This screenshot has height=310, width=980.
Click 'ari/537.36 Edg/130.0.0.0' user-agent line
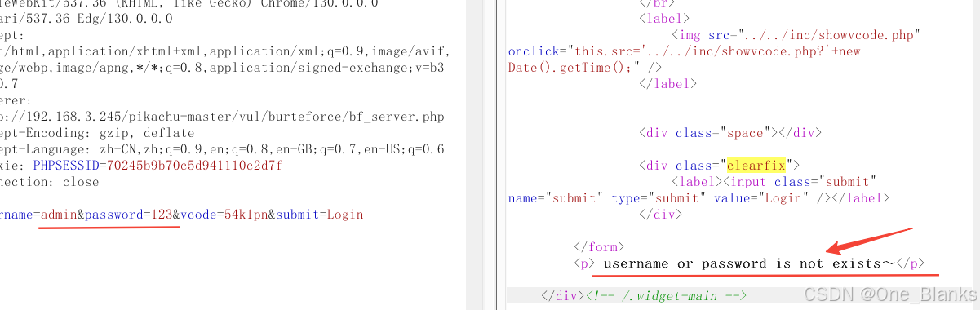click(86, 19)
